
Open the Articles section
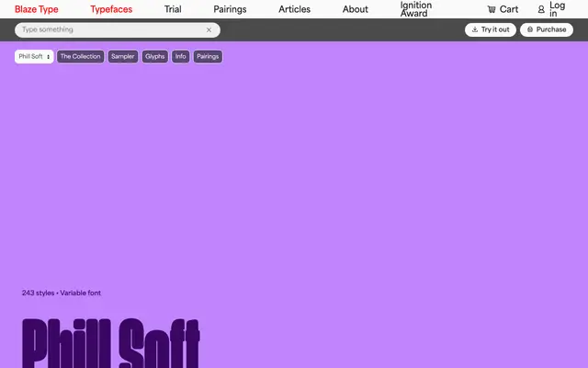pos(294,9)
